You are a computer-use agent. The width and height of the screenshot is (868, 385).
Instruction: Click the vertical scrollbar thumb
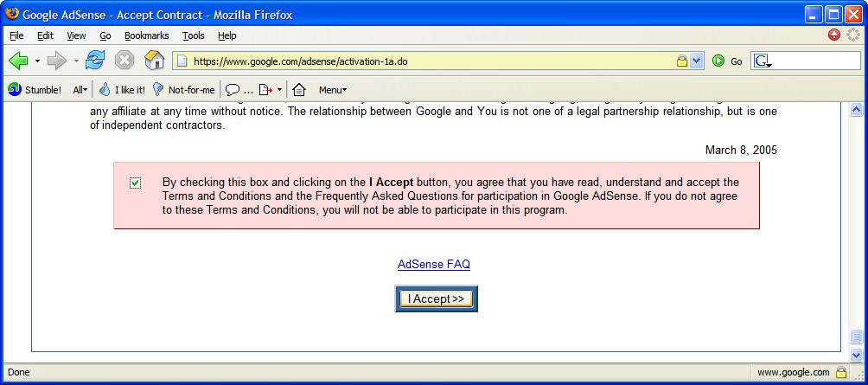[857, 337]
